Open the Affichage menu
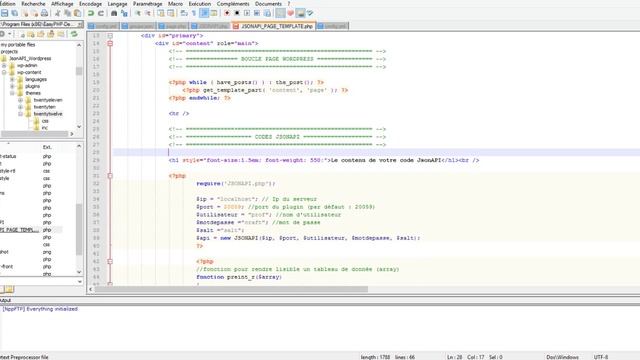The height and width of the screenshot is (360, 640). click(62, 4)
